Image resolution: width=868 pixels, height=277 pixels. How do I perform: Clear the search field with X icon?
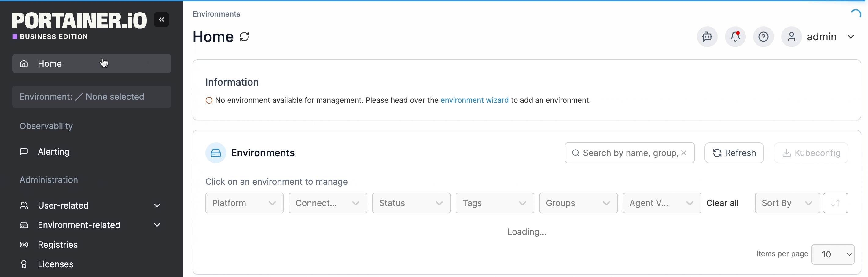tap(683, 153)
